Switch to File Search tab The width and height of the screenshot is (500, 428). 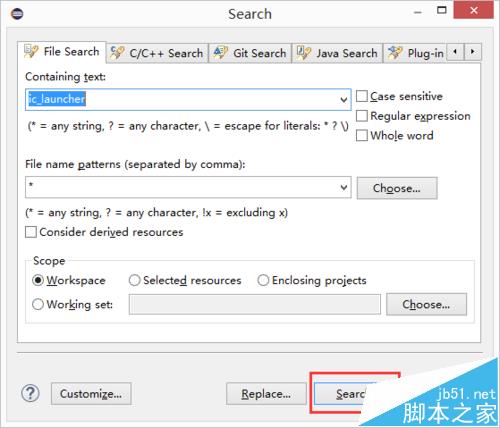[x=62, y=52]
